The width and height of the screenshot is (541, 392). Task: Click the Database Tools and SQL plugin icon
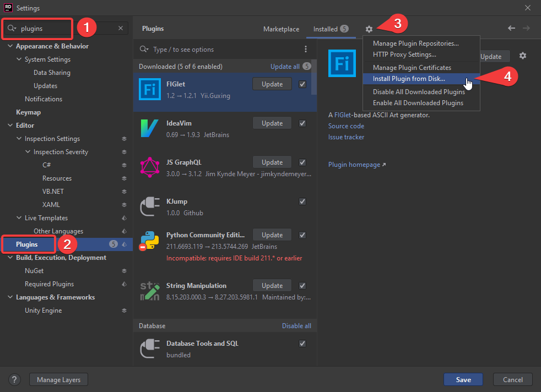(x=149, y=347)
